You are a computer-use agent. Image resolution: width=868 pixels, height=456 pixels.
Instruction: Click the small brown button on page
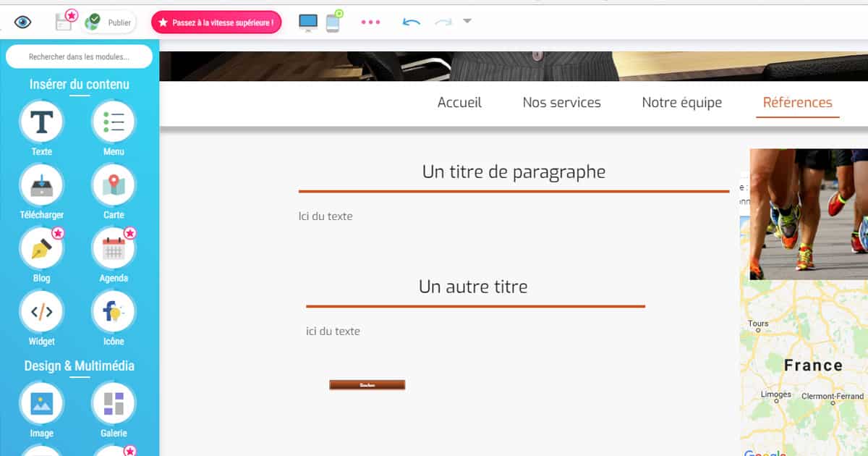[367, 385]
